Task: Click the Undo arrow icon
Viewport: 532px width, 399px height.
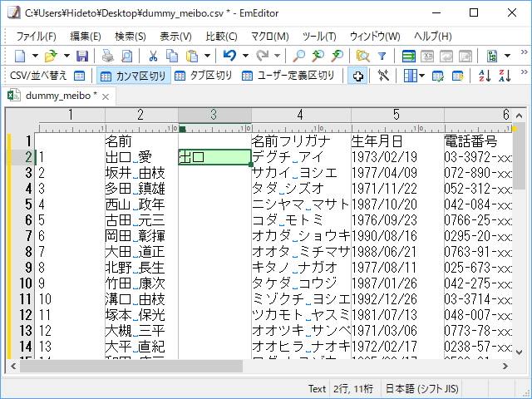Action: click(x=229, y=56)
